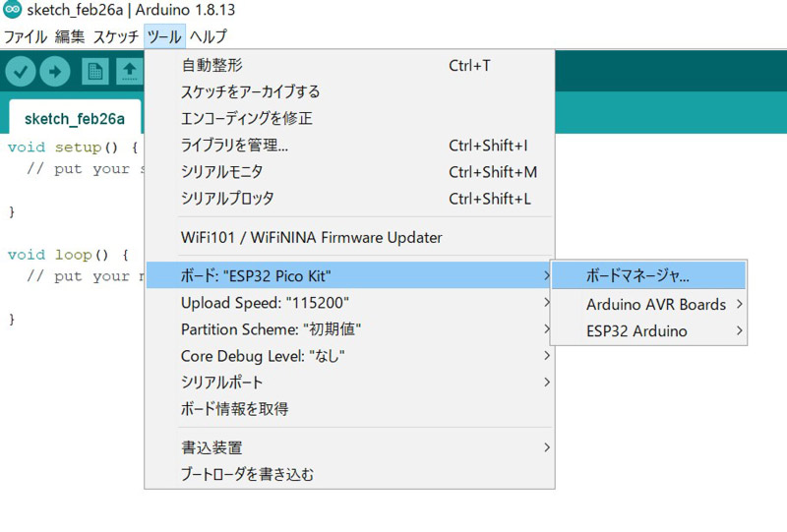This screenshot has height=532, width=787.
Task: Expand the Partition Scheme submenu arrow
Action: (x=547, y=329)
